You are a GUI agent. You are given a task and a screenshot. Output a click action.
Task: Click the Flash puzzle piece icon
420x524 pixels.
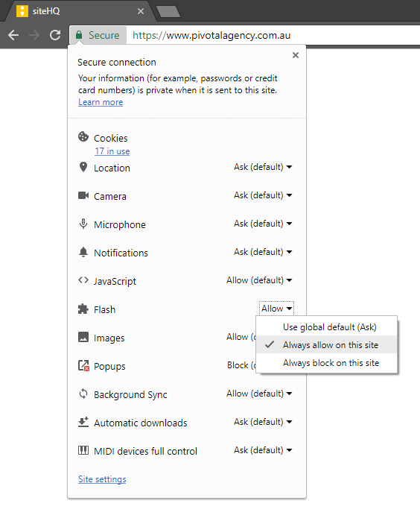click(x=83, y=309)
